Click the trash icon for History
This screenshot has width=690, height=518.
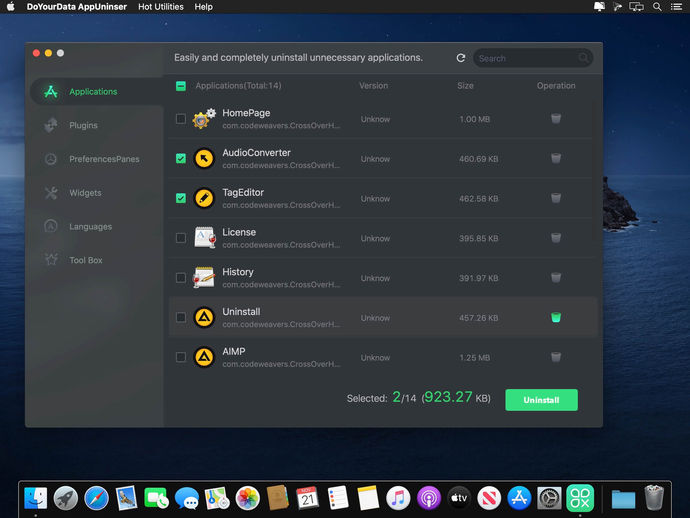tap(556, 277)
